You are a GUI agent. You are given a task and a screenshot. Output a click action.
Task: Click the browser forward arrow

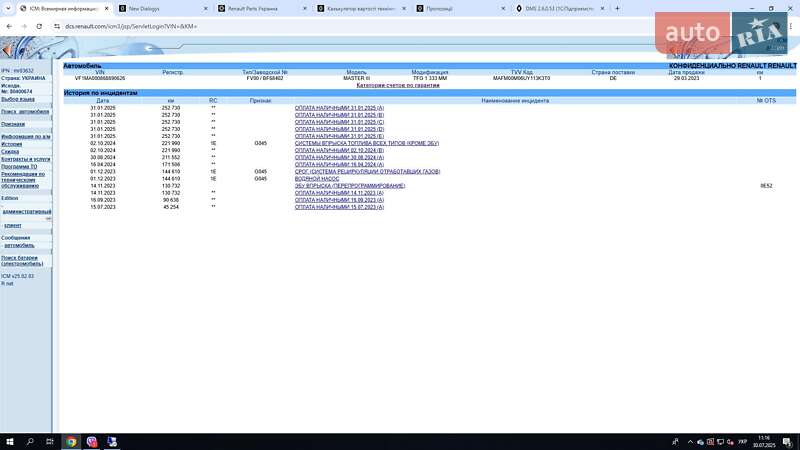pyautogui.click(x=24, y=26)
